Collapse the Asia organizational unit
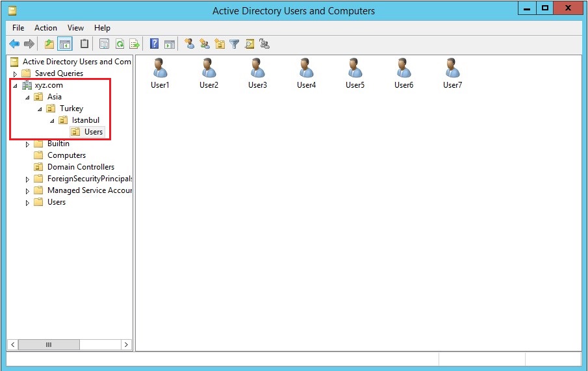The width and height of the screenshot is (588, 371). [27, 97]
